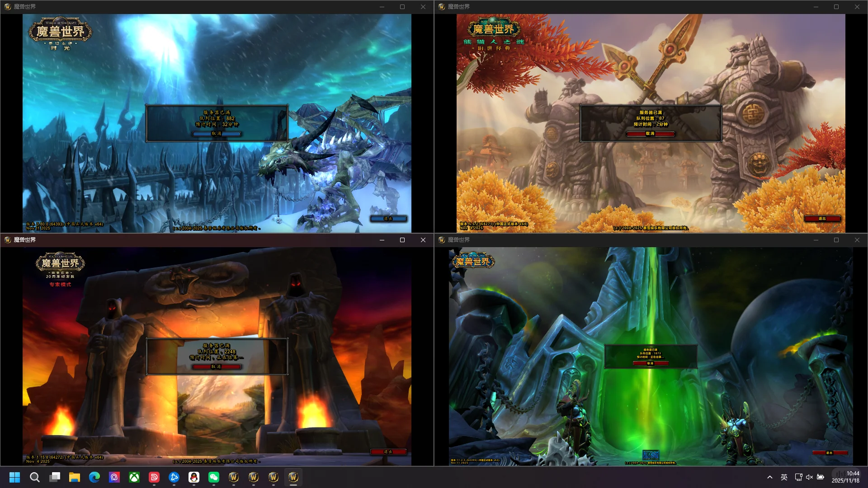This screenshot has height=488, width=868.
Task: Cancel the queue at position 2248
Action: pyautogui.click(x=217, y=367)
